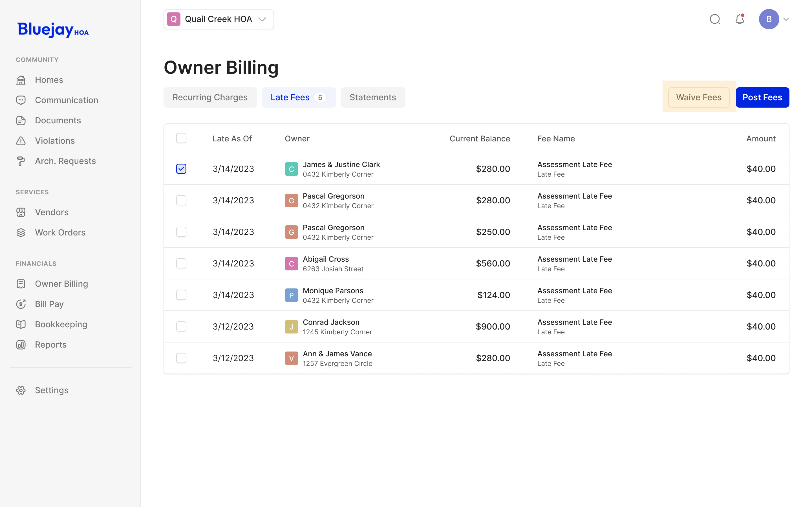Click the Violations warning triangle icon
Viewport: 812px width, 507px height.
tap(21, 141)
